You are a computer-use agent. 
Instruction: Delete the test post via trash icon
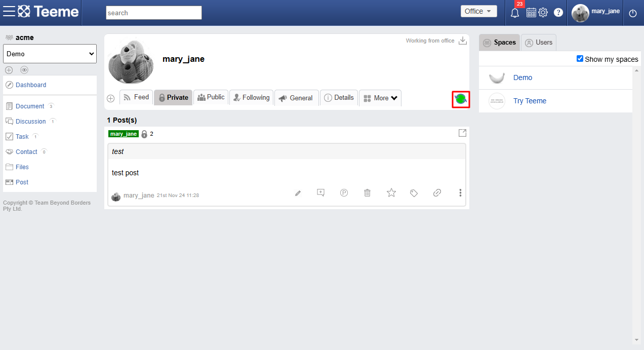point(368,192)
